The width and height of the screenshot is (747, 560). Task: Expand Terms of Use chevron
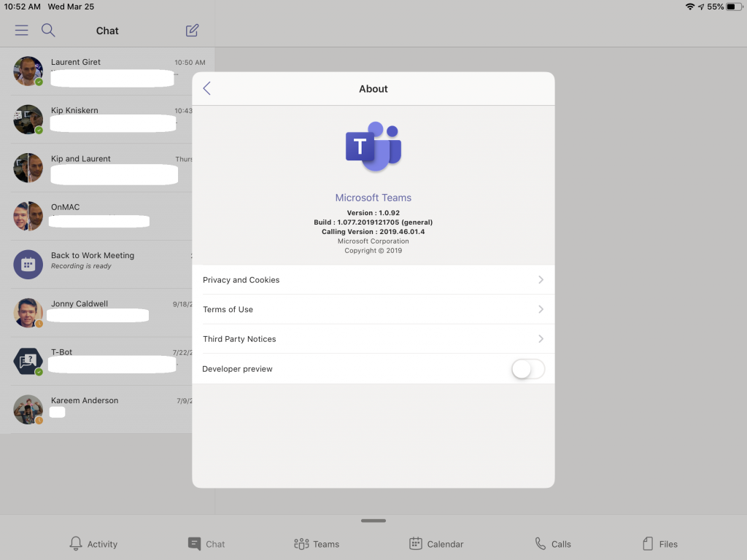(x=541, y=309)
